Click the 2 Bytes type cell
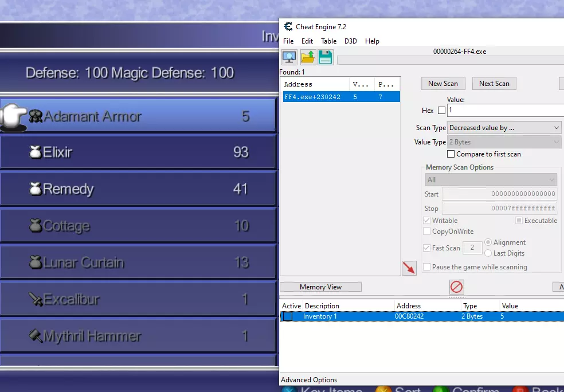 tap(472, 316)
